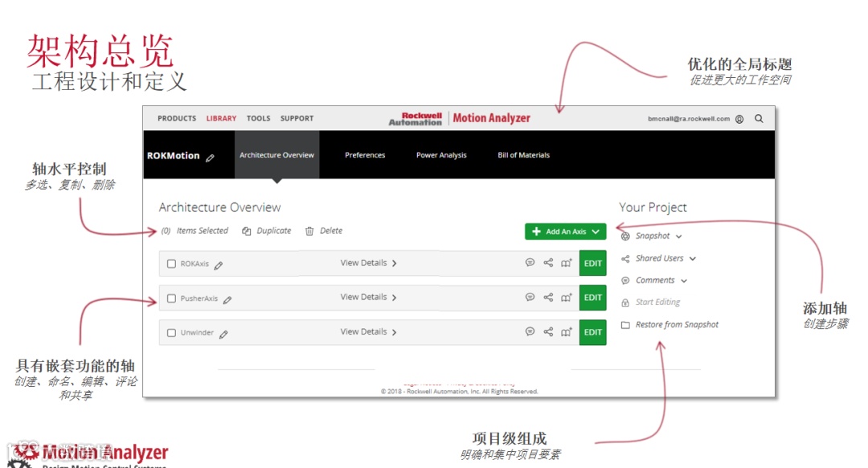
Task: Click the Rockwell Automation logo
Action: point(416,119)
